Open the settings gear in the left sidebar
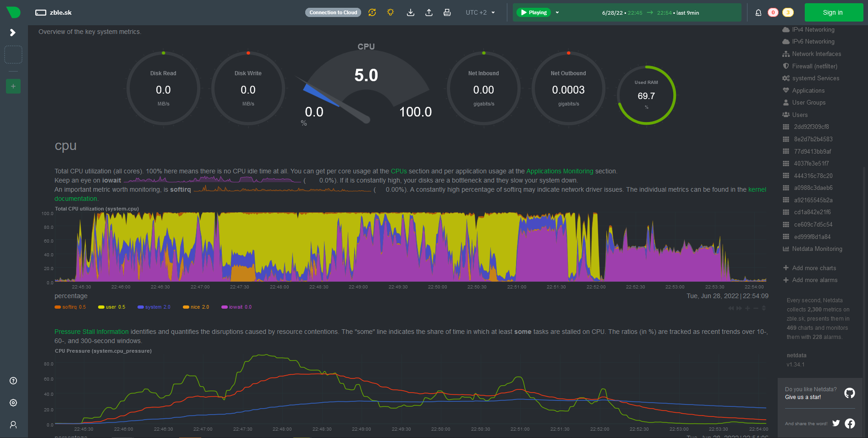The image size is (868, 438). [x=13, y=403]
